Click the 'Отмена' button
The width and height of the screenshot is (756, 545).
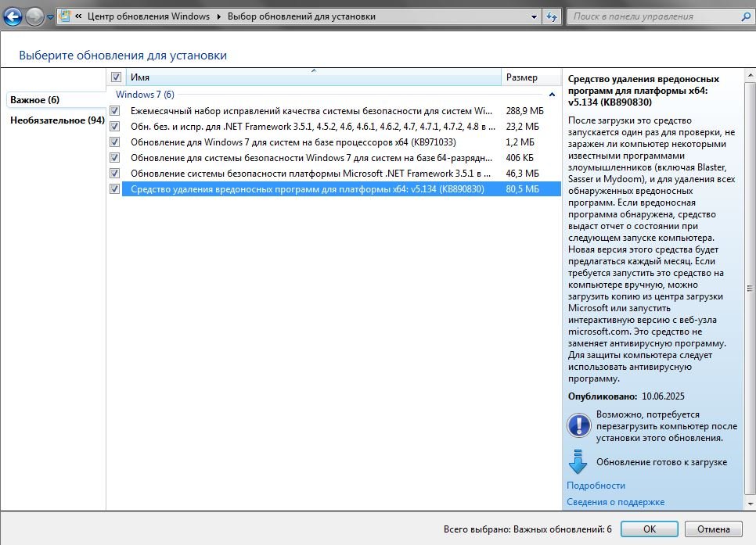click(x=713, y=529)
